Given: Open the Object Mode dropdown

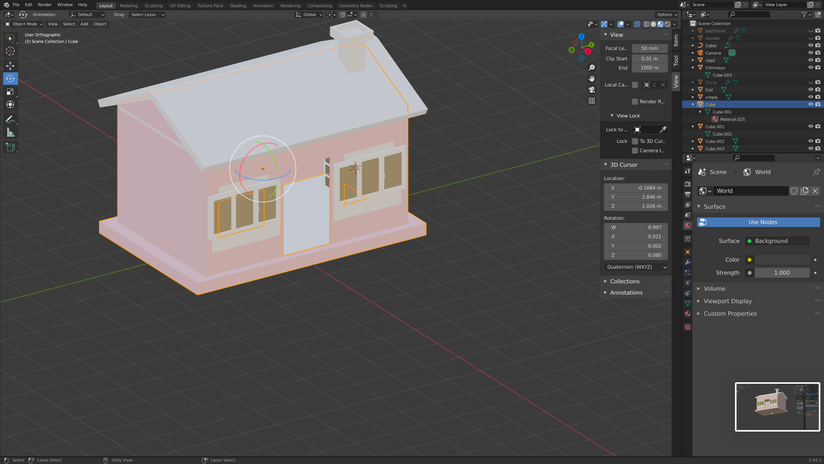Looking at the screenshot, I should tap(24, 24).
